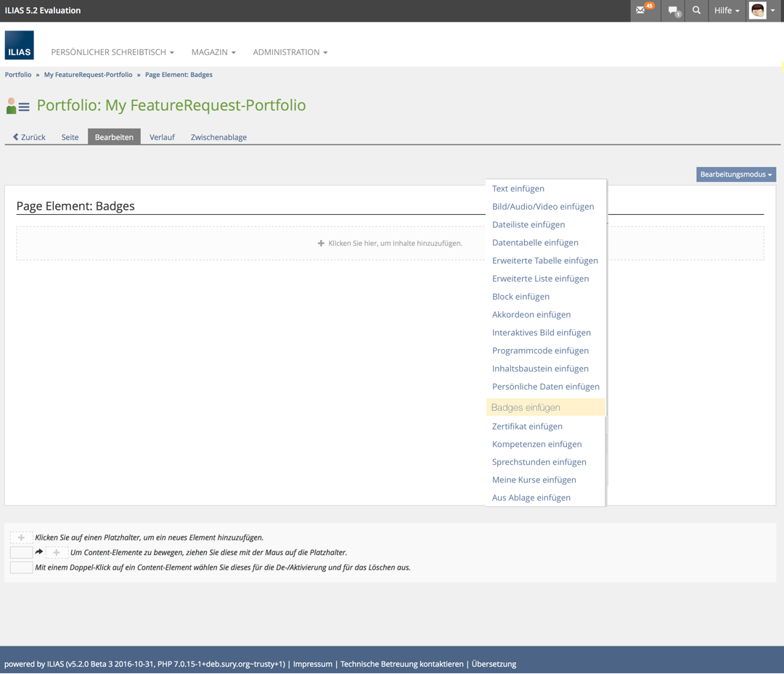
Task: Choose 'Zertifikat einfügen' menu entry
Action: [x=527, y=427]
